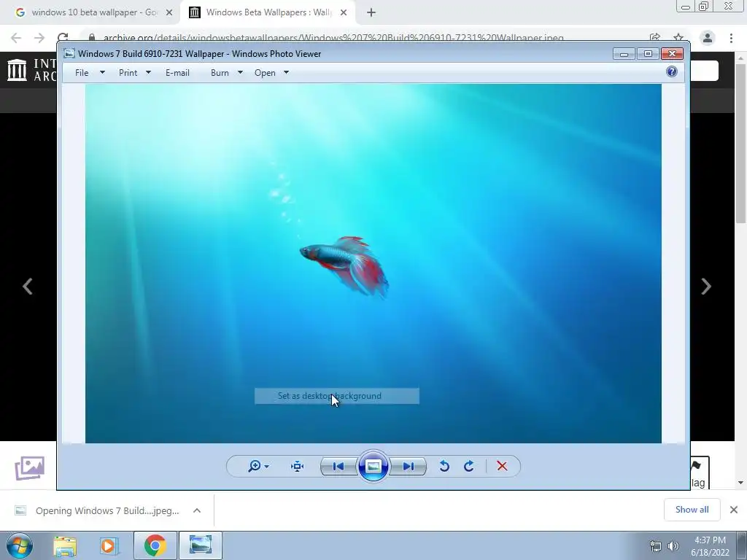Click Internet Archive logo
747x560 pixels.
(x=31, y=69)
